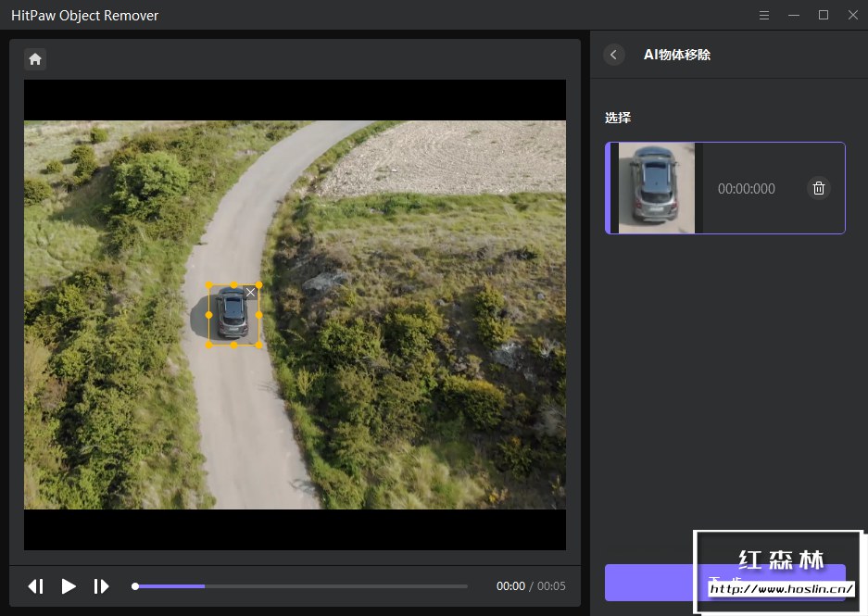Open the hamburger menu in the title bar
This screenshot has height=616, width=868.
pyautogui.click(x=764, y=15)
